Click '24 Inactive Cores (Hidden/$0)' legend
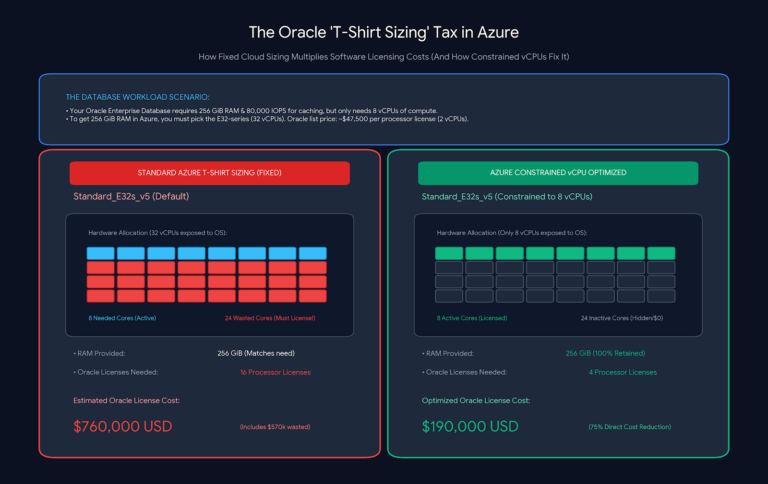Image resolution: width=768 pixels, height=484 pixels. 622,318
